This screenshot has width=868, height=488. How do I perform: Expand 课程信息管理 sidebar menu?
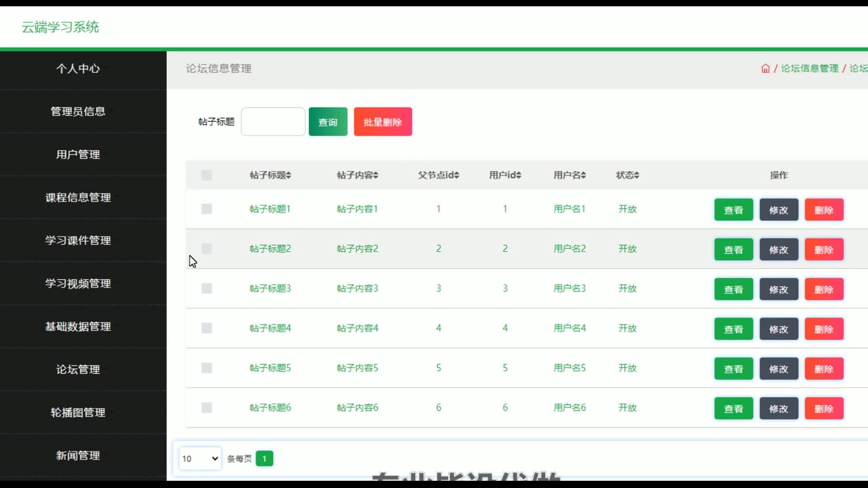78,197
